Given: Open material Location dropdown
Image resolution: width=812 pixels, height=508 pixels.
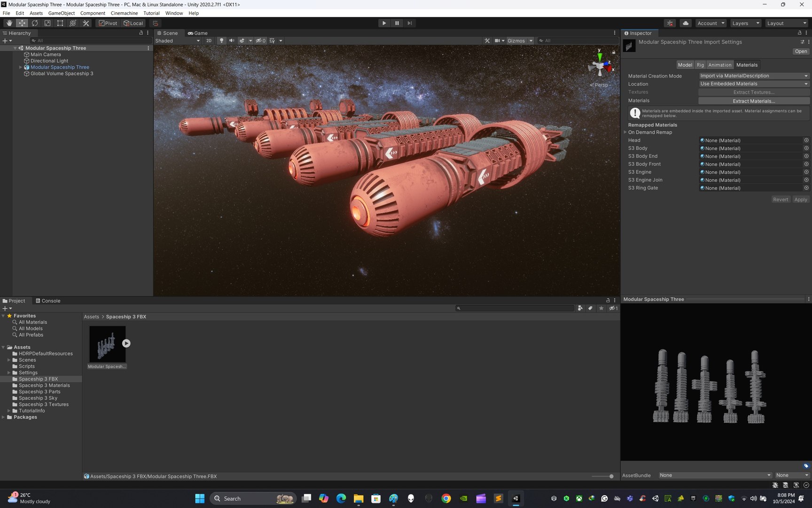Looking at the screenshot, I should point(754,84).
